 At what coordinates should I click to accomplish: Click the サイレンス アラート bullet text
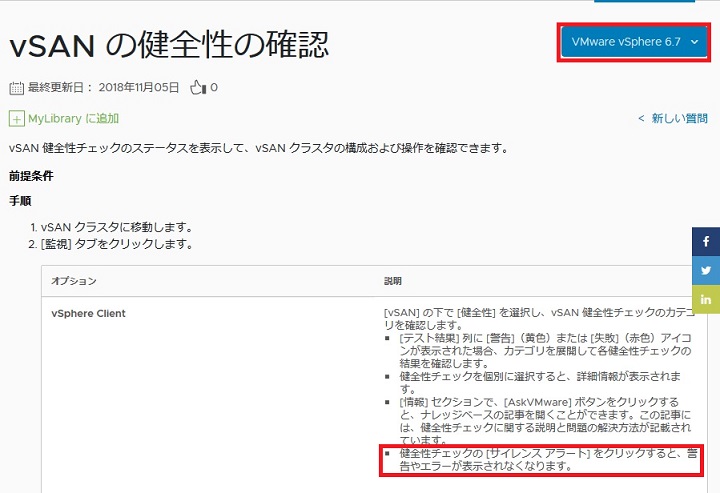(548, 460)
